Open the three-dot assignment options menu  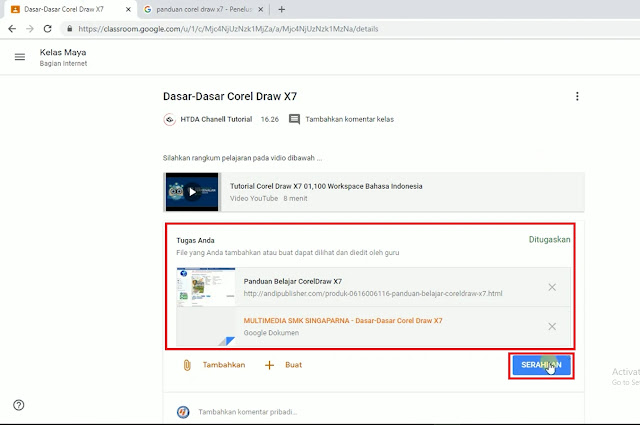pyautogui.click(x=577, y=96)
